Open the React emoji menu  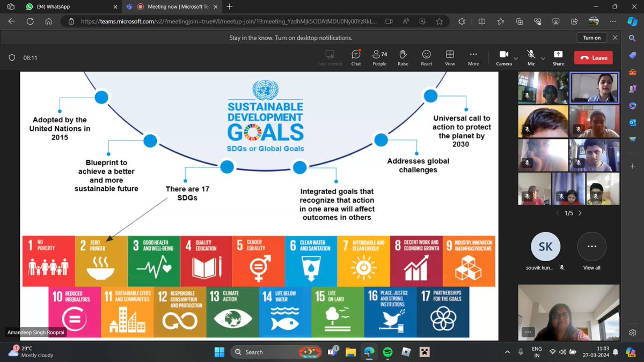(427, 57)
